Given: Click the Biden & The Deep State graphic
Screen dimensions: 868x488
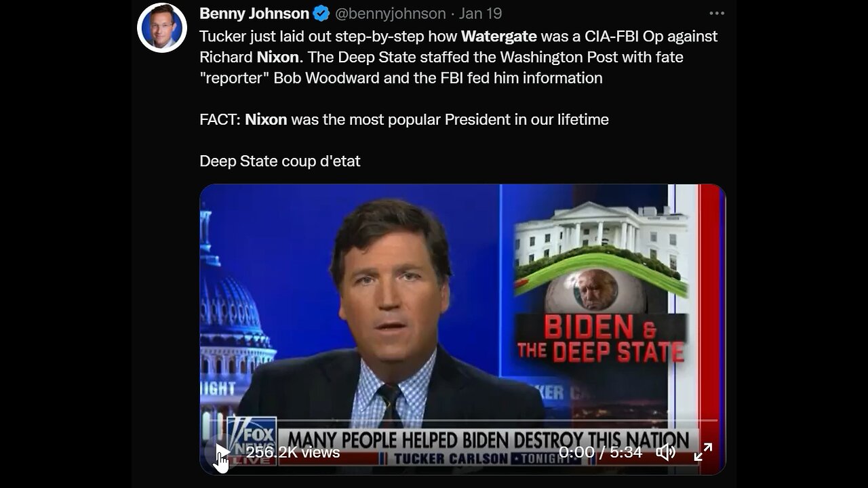Looking at the screenshot, I should [601, 339].
